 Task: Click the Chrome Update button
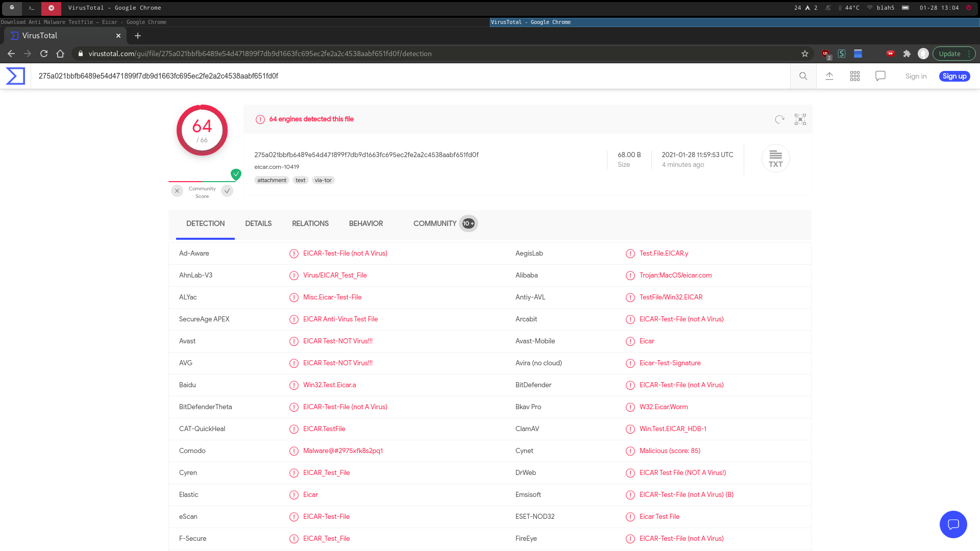point(949,54)
